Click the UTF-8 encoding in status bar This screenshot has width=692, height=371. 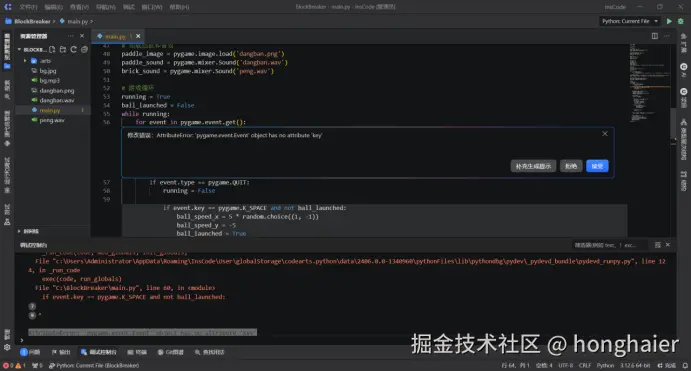pyautogui.click(x=565, y=366)
